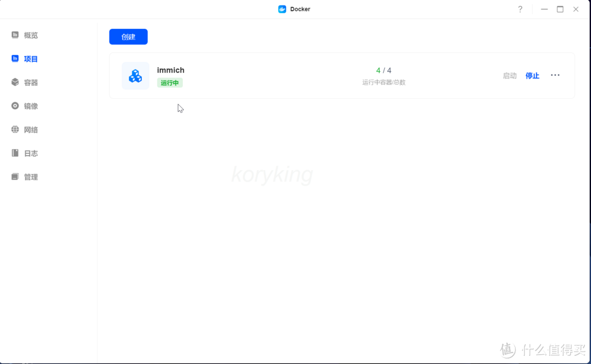Click the 网络 globe icon in sidebar
Image resolution: width=591 pixels, height=364 pixels.
(x=15, y=130)
